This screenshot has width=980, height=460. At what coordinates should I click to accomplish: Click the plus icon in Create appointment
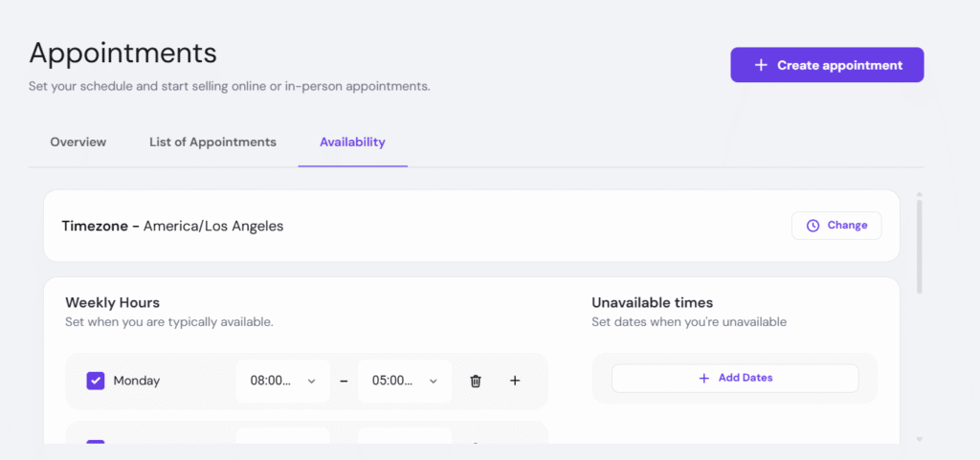click(x=761, y=65)
